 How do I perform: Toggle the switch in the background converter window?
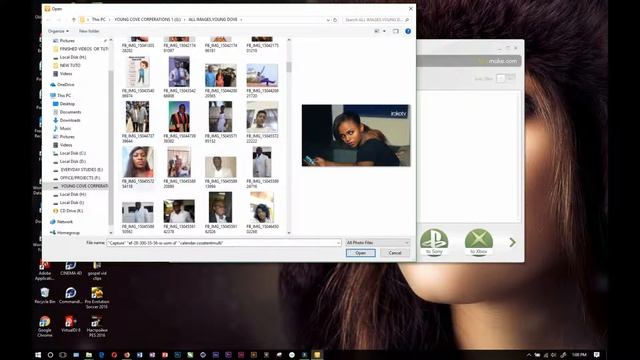coord(505,78)
